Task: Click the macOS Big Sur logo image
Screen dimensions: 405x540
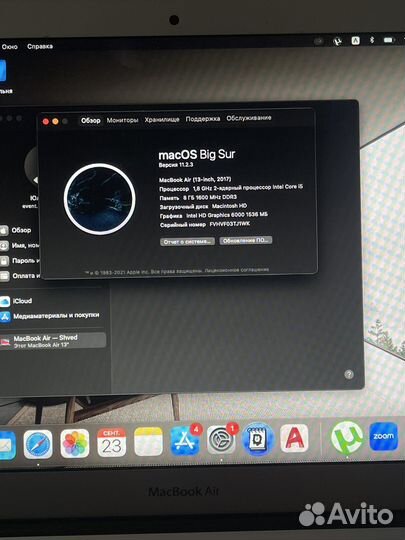Action: (x=100, y=199)
